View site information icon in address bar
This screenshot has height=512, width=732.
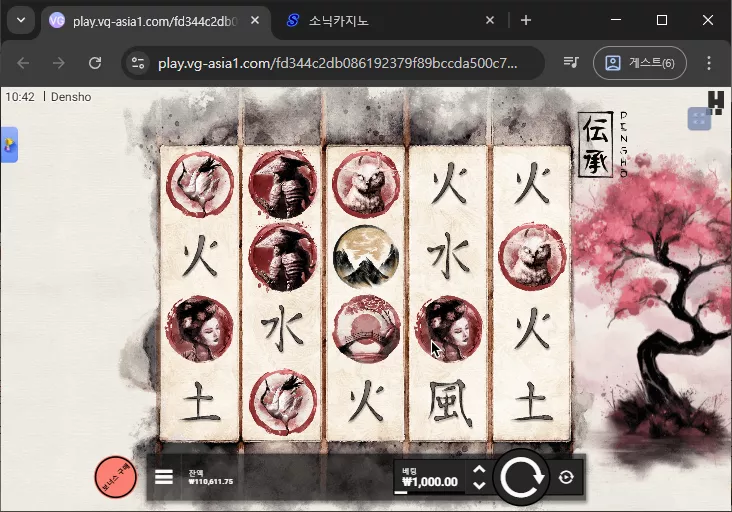click(x=138, y=63)
